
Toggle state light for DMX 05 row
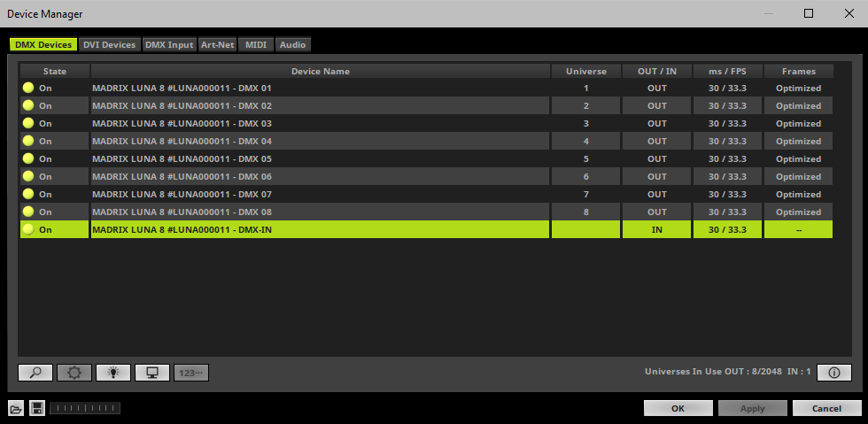coord(28,158)
